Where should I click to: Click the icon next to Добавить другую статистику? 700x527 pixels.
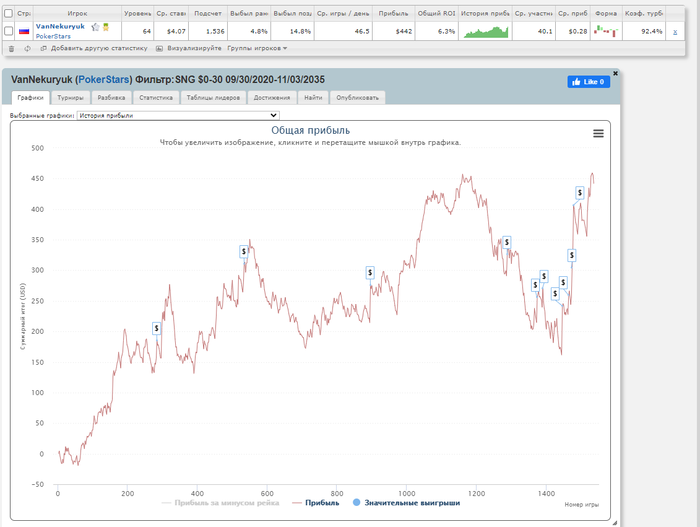[43, 48]
